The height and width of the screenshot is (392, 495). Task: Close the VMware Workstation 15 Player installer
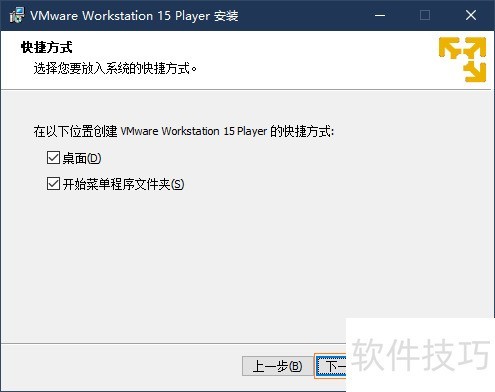click(x=471, y=15)
